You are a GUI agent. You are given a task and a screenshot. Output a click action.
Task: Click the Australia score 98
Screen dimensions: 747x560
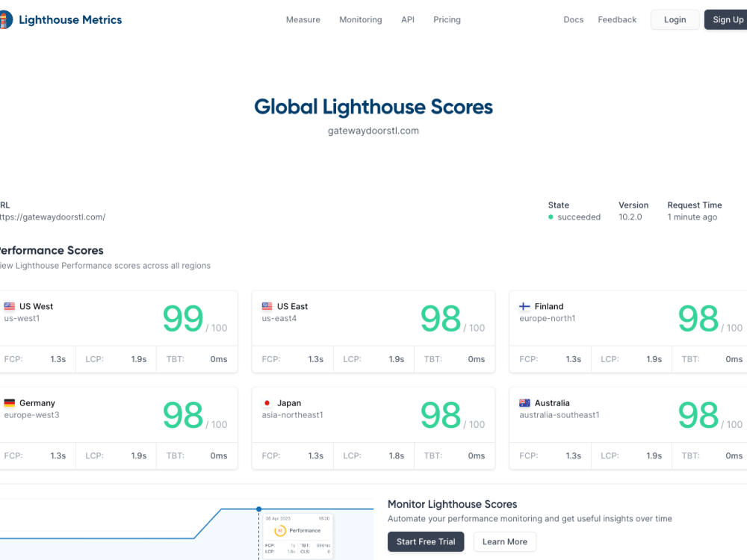coord(698,414)
